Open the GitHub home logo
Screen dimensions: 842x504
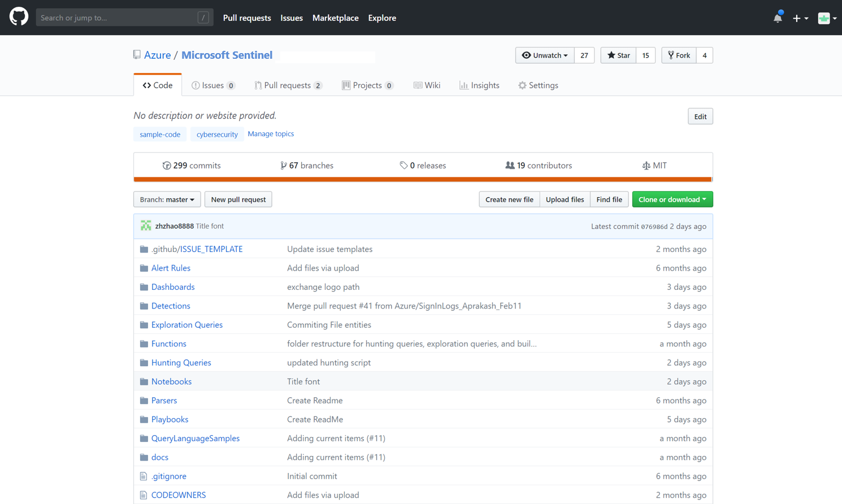(19, 17)
